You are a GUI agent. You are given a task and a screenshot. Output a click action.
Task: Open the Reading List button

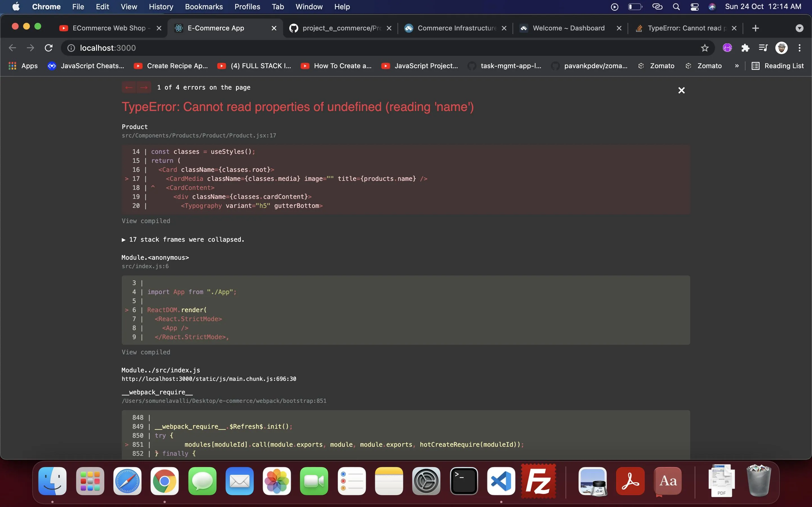[777, 66]
